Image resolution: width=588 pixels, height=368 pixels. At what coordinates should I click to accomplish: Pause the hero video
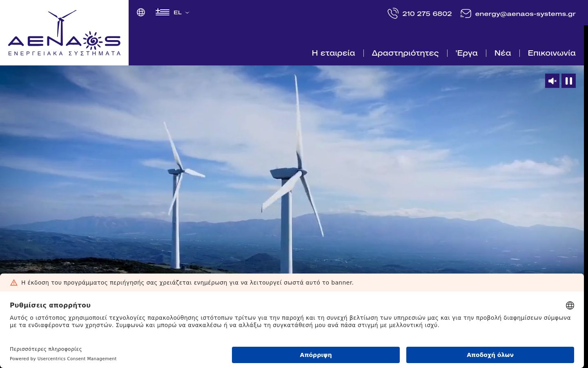pyautogui.click(x=568, y=81)
